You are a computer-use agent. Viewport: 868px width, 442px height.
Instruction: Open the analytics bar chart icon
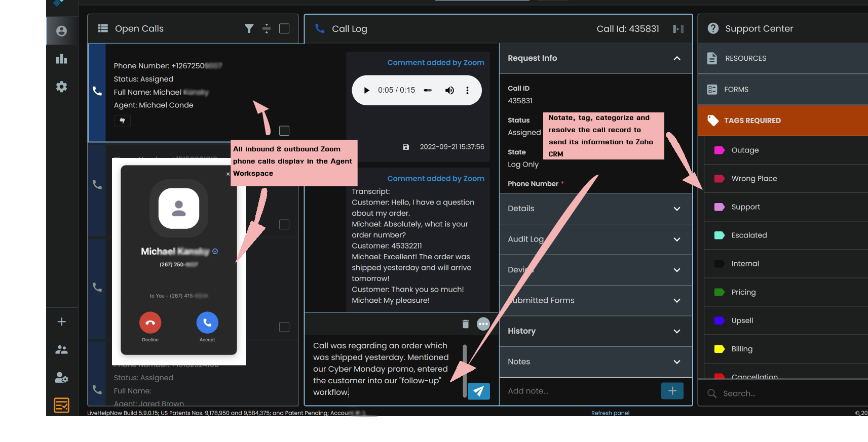[61, 59]
